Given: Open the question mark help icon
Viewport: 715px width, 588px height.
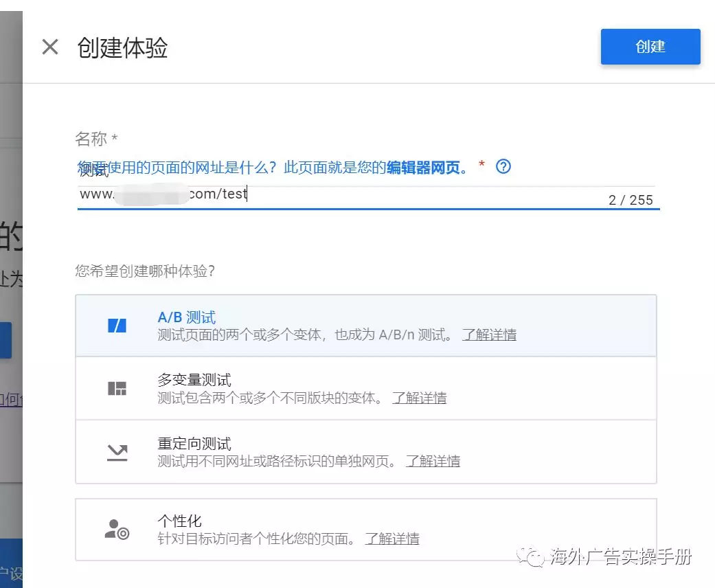Looking at the screenshot, I should click(x=503, y=166).
